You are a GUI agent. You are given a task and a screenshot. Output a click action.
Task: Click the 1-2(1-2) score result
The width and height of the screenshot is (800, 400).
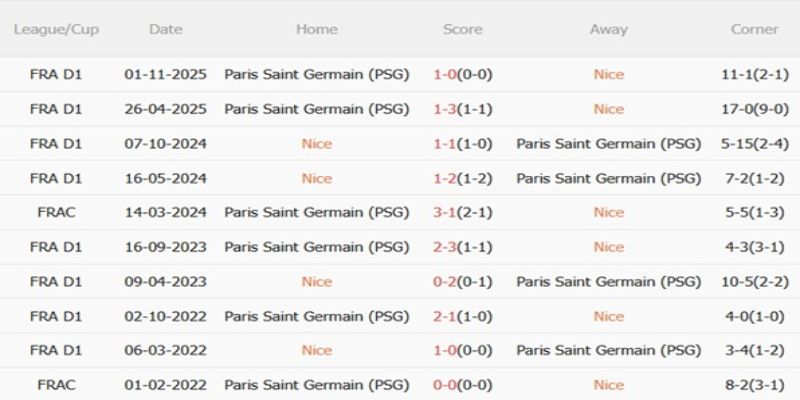coord(463,178)
